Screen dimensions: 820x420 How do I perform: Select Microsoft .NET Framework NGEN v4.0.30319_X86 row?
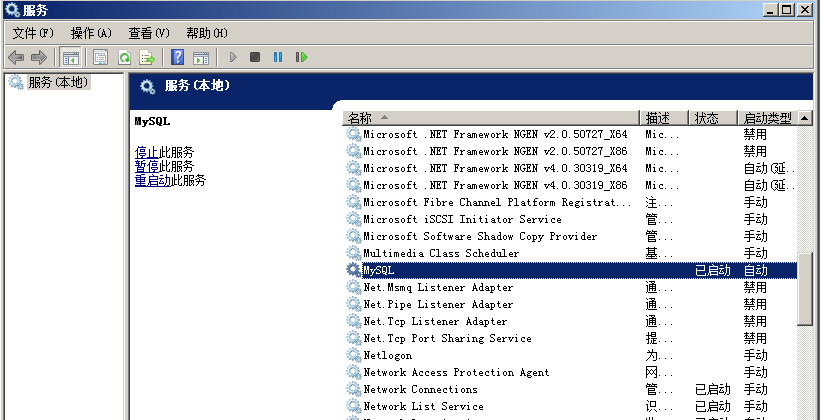tap(571, 185)
